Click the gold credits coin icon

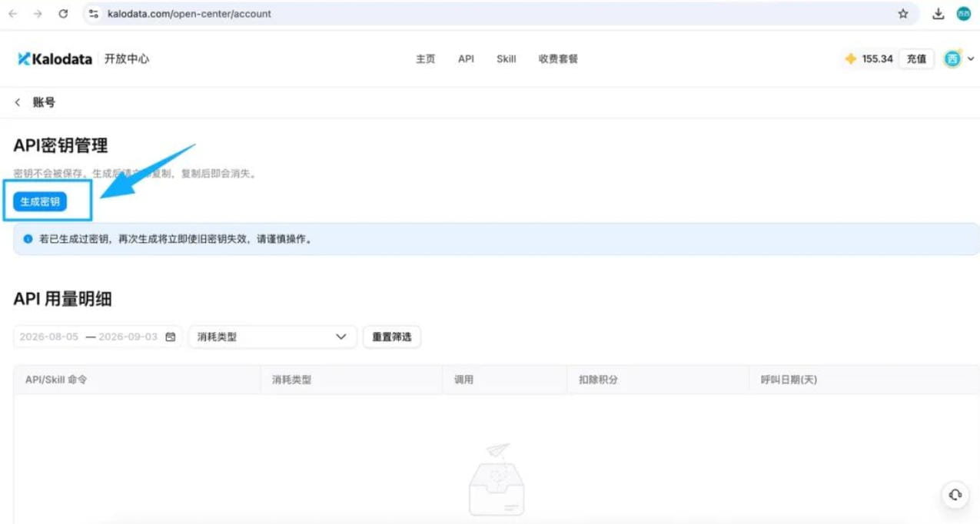851,58
